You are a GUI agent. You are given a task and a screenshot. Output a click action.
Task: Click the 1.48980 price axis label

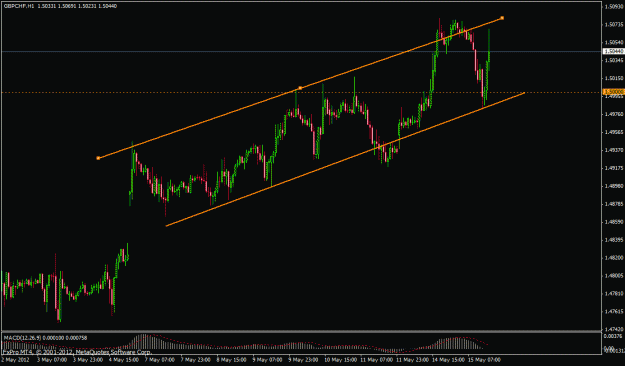pyautogui.click(x=614, y=186)
